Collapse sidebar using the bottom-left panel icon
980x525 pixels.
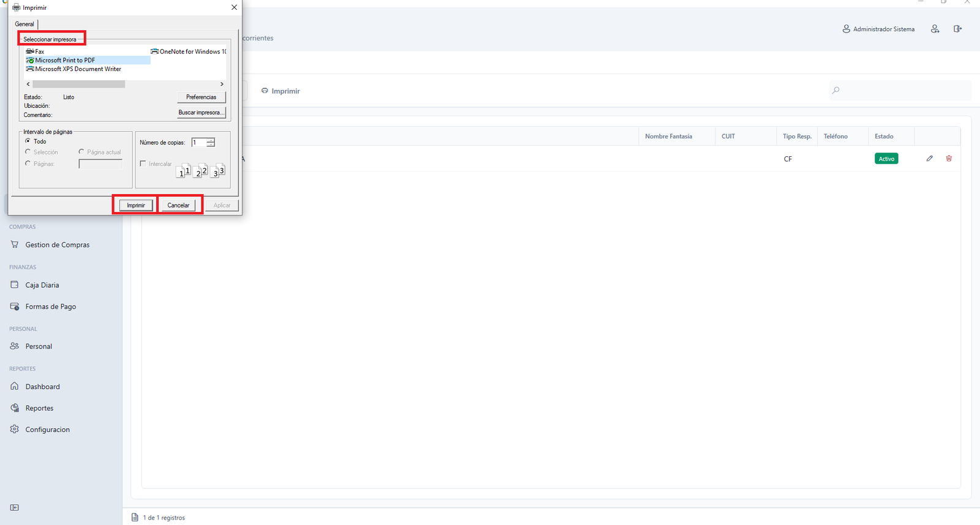coord(15,507)
